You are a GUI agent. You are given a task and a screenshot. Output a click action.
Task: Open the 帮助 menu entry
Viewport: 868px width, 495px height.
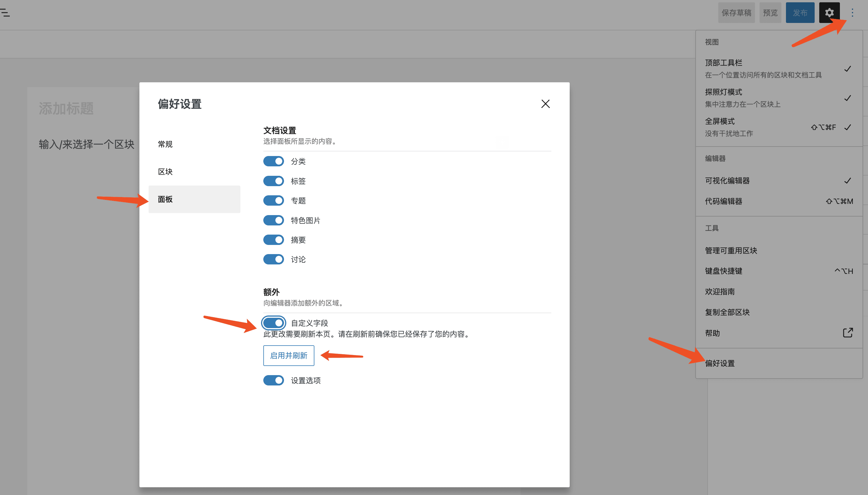(779, 333)
